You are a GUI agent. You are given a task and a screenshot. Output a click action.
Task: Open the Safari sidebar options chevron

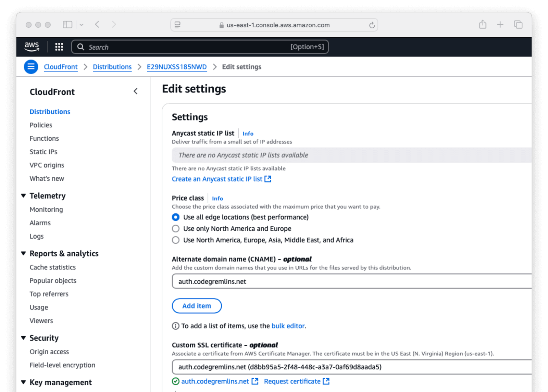[x=82, y=25]
